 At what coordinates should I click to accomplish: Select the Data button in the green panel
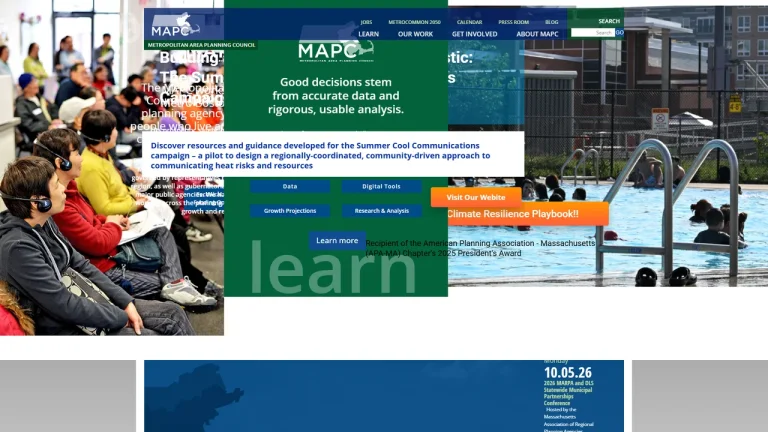coord(290,186)
